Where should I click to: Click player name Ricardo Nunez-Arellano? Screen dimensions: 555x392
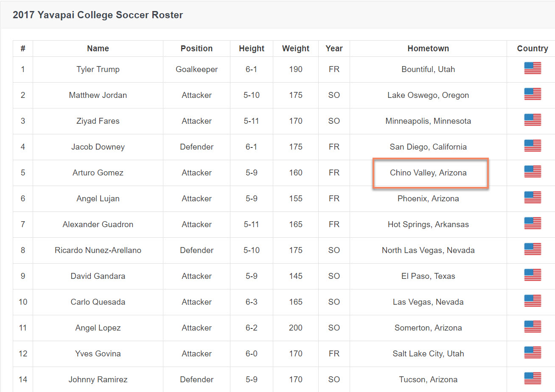pos(98,250)
